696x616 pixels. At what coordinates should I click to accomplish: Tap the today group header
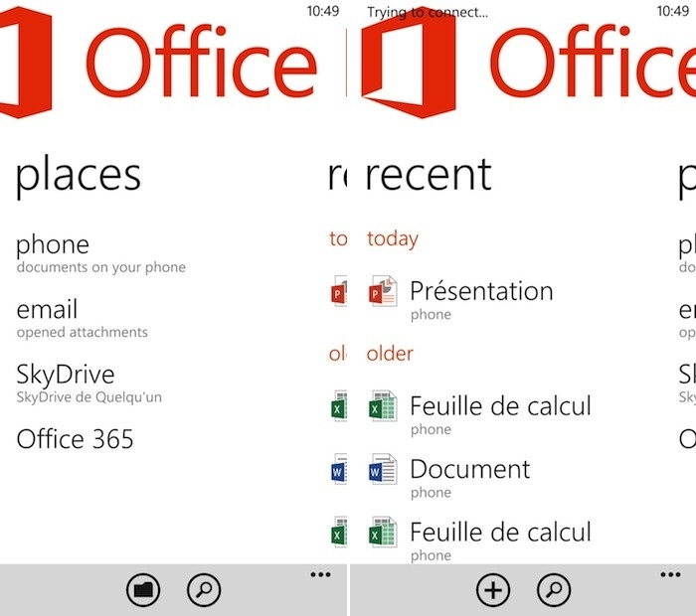pyautogui.click(x=393, y=239)
